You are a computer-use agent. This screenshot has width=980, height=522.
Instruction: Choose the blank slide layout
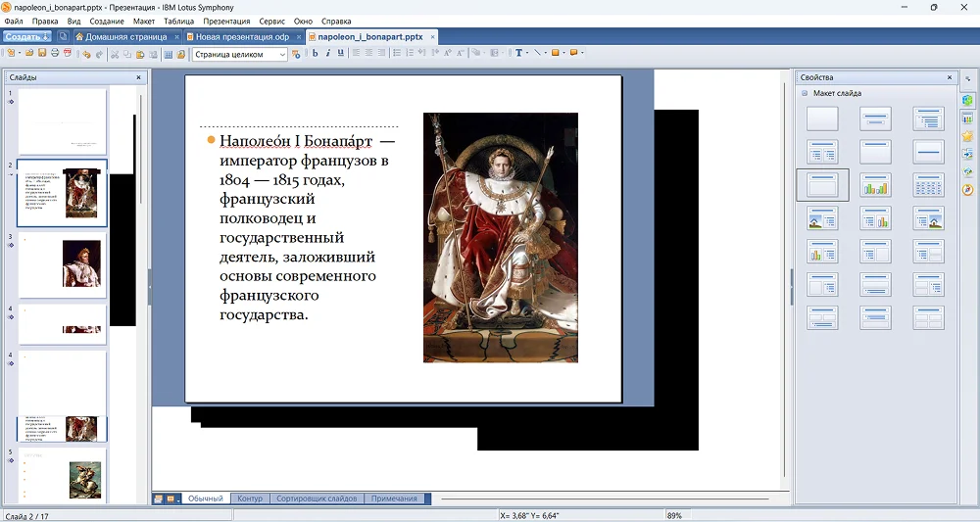(x=822, y=118)
